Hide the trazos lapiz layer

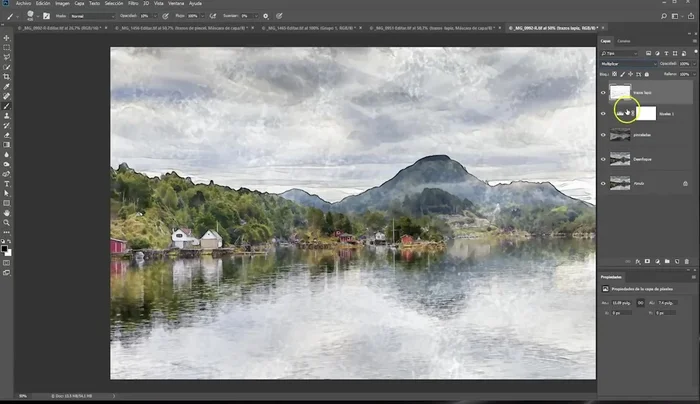(x=602, y=91)
